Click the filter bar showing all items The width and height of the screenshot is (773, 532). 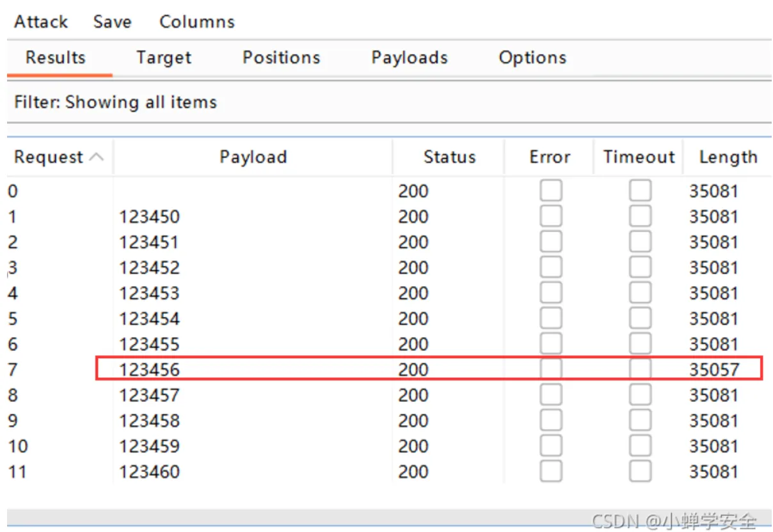116,102
